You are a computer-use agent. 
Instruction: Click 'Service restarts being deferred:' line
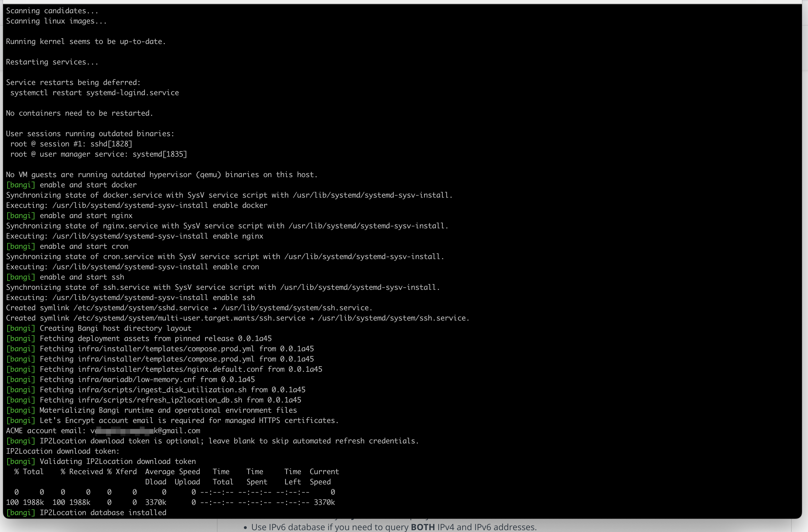pos(73,83)
